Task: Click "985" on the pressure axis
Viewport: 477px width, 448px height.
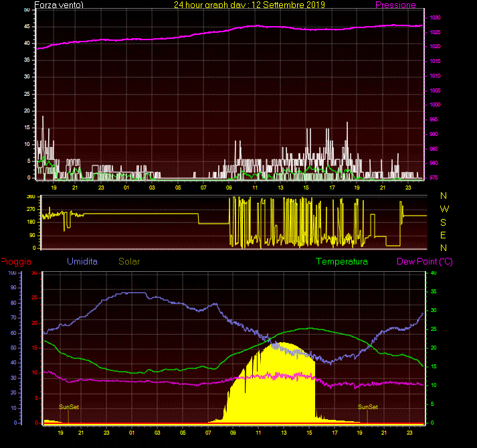Action: 434,149
